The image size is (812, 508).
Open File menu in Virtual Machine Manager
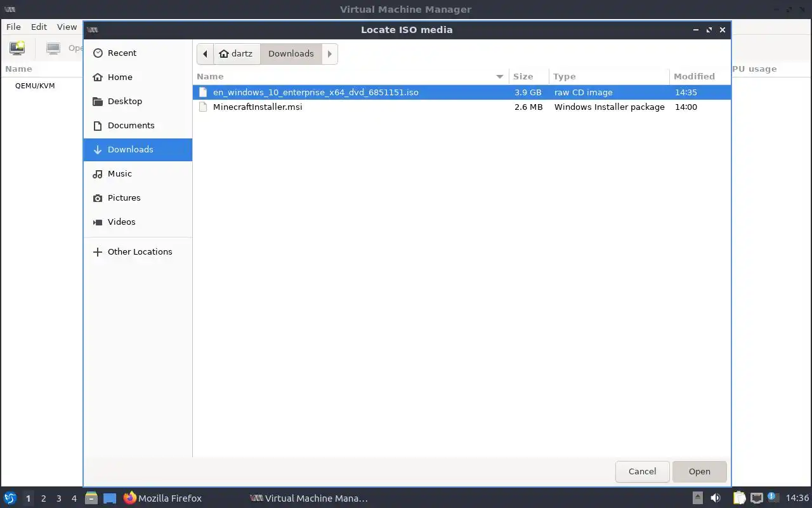[x=13, y=27]
